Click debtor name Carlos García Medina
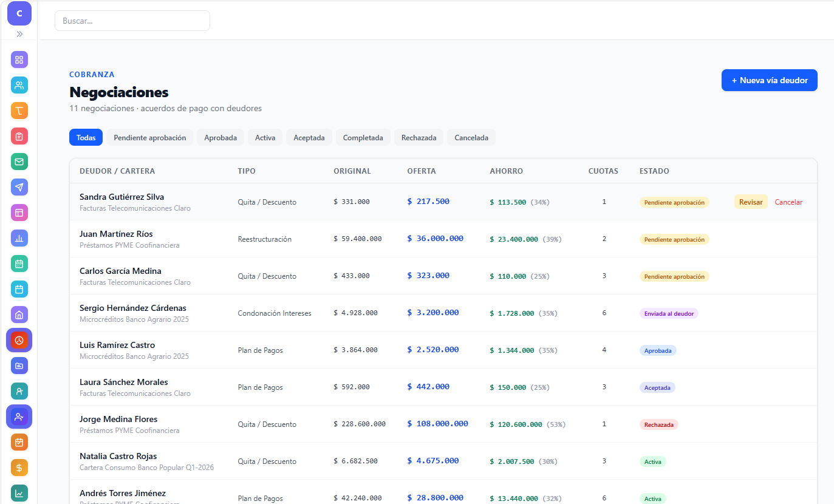The width and height of the screenshot is (834, 504). [x=120, y=271]
